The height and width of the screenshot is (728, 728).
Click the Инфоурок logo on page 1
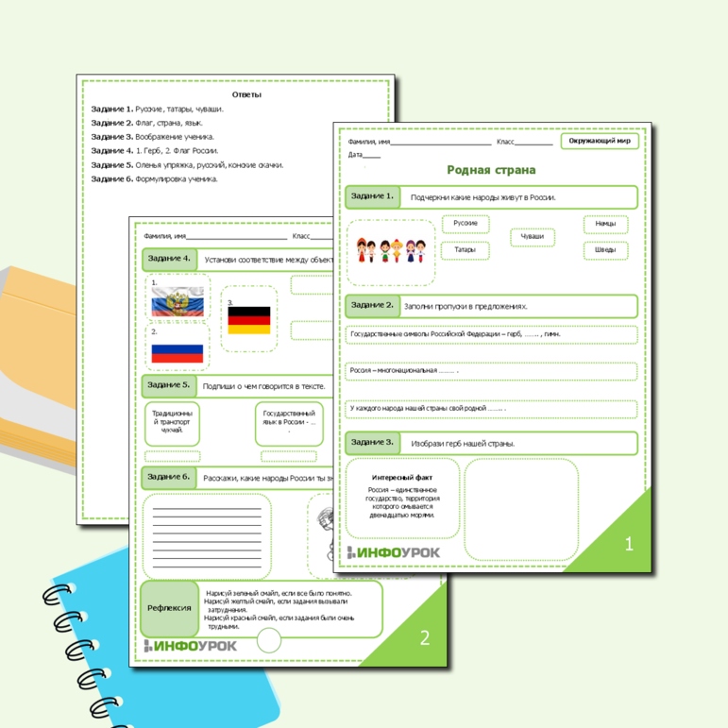click(390, 552)
